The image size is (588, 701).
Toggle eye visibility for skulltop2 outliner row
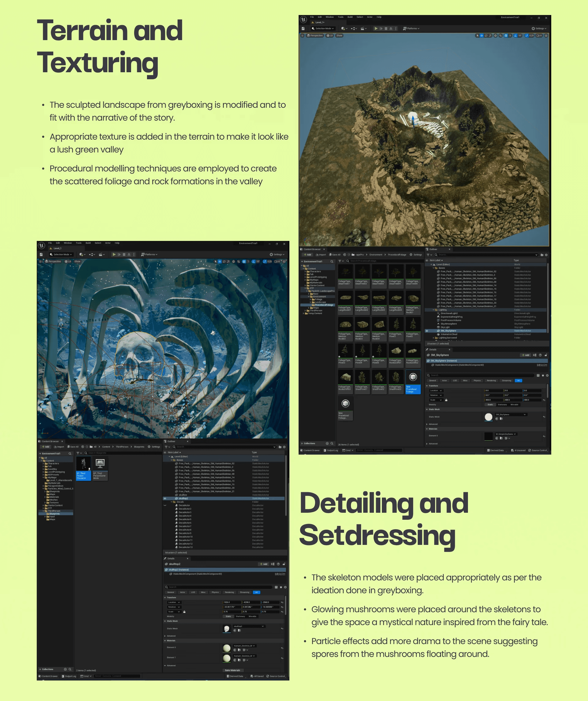pyautogui.click(x=165, y=498)
